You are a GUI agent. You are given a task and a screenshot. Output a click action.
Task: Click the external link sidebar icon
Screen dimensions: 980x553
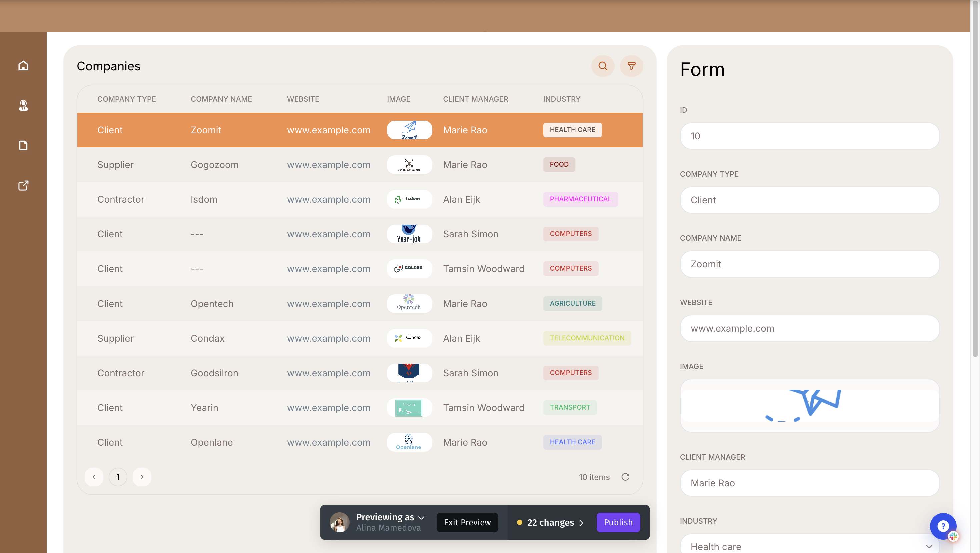pyautogui.click(x=23, y=186)
